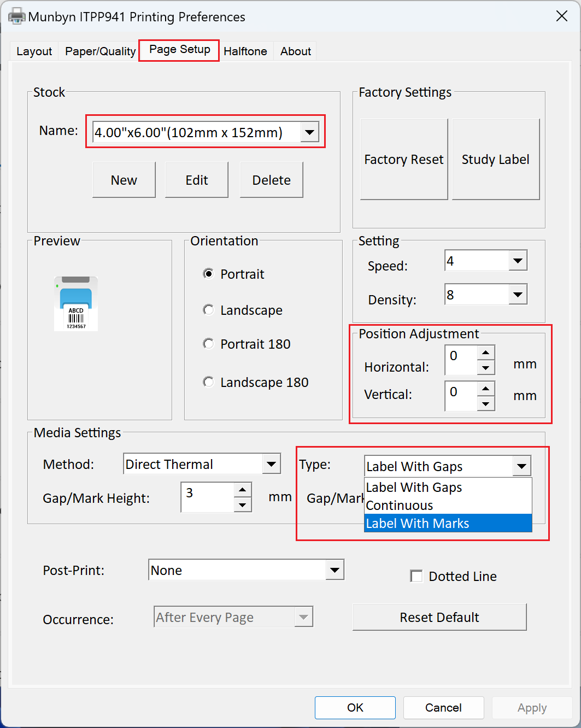This screenshot has height=728, width=581.
Task: Collapse the Type dropdown arrow
Action: [x=522, y=466]
